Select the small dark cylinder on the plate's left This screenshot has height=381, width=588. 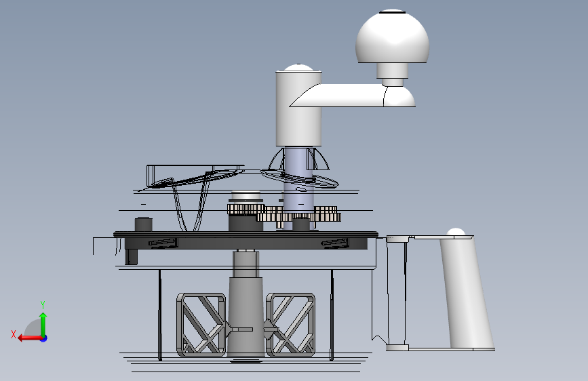coord(143,224)
